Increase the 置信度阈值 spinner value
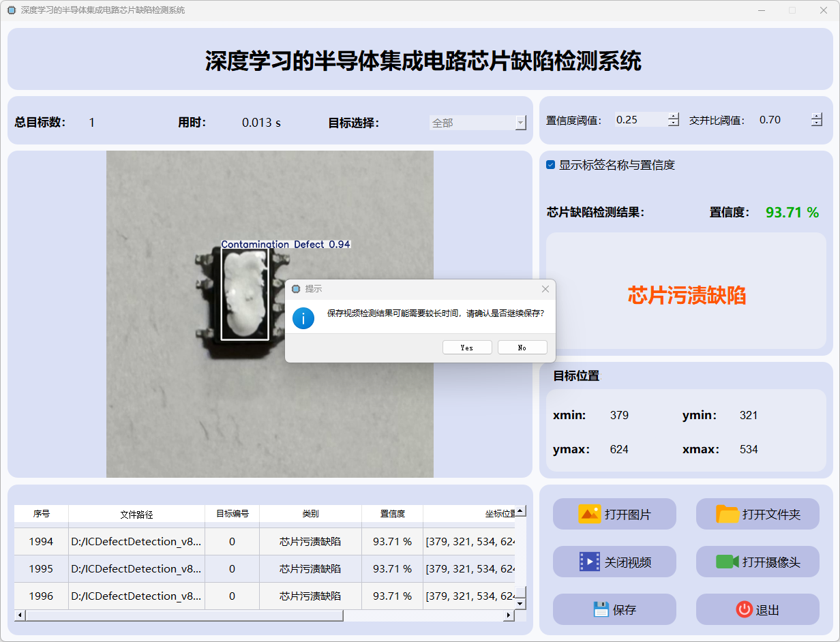 pyautogui.click(x=674, y=116)
